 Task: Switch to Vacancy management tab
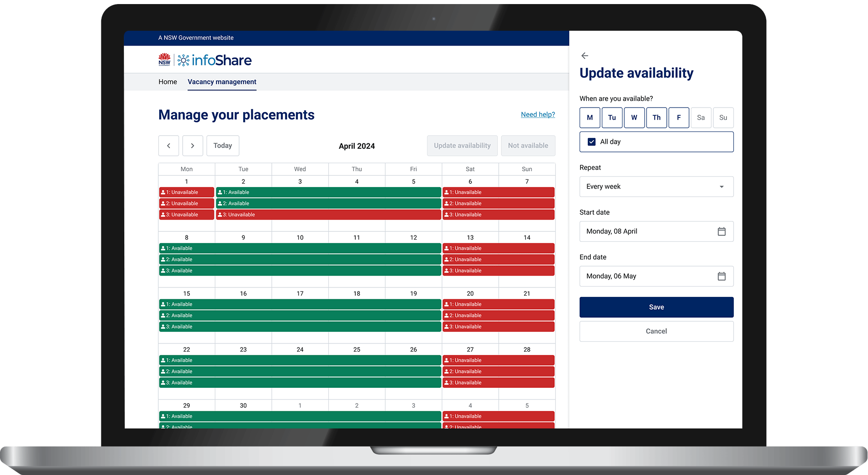[222, 82]
